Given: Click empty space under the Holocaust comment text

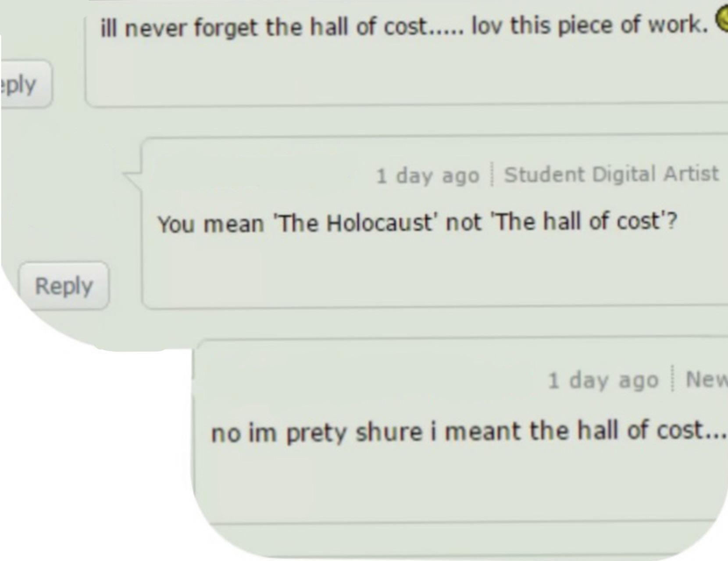Looking at the screenshot, I should point(434,272).
